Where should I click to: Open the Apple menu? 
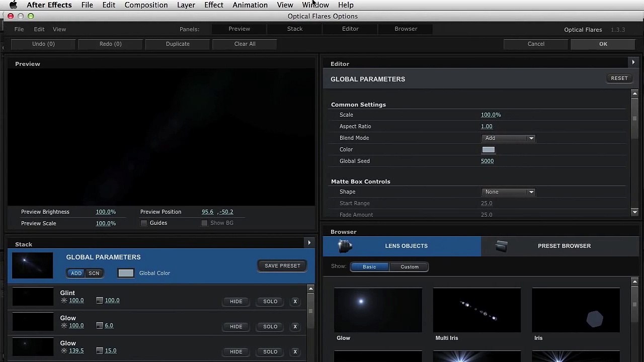[14, 5]
